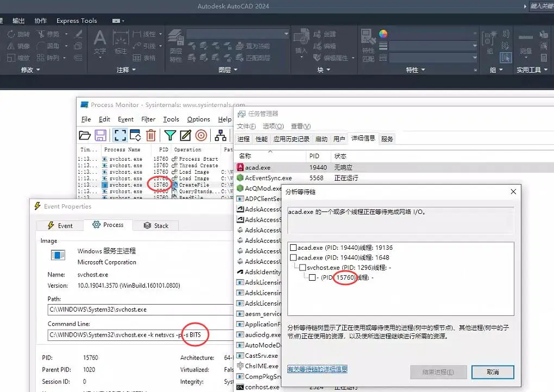Click the Highlight pencil icon in Process Monitor
The width and height of the screenshot is (554, 392).
point(186,135)
